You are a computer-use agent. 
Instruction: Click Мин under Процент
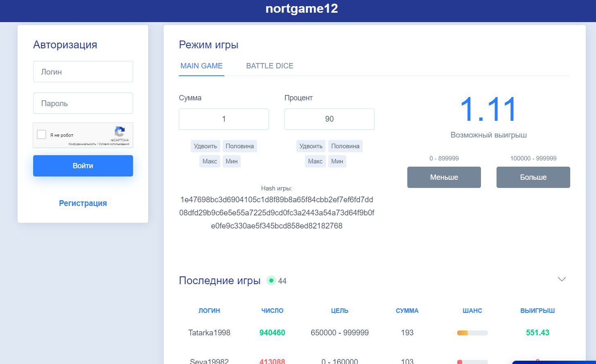point(337,161)
